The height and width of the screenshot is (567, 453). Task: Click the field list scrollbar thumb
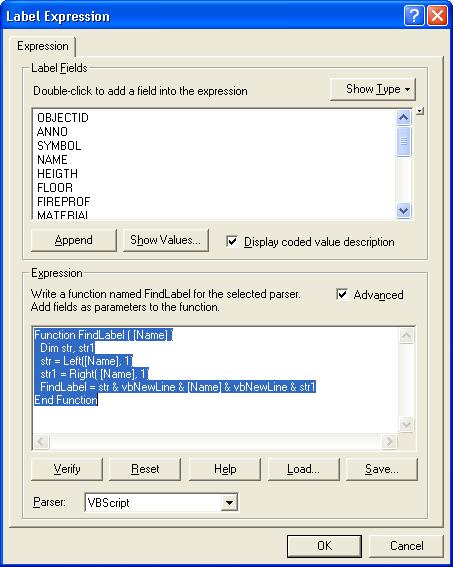tap(403, 141)
